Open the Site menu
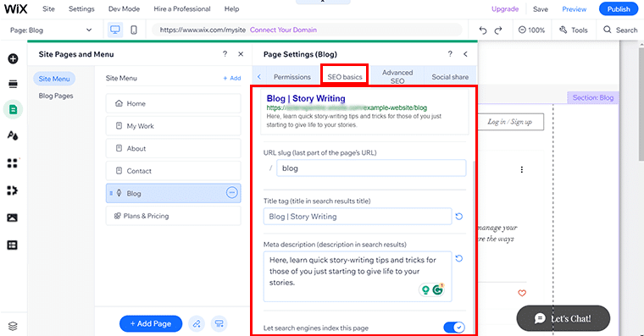 48,9
